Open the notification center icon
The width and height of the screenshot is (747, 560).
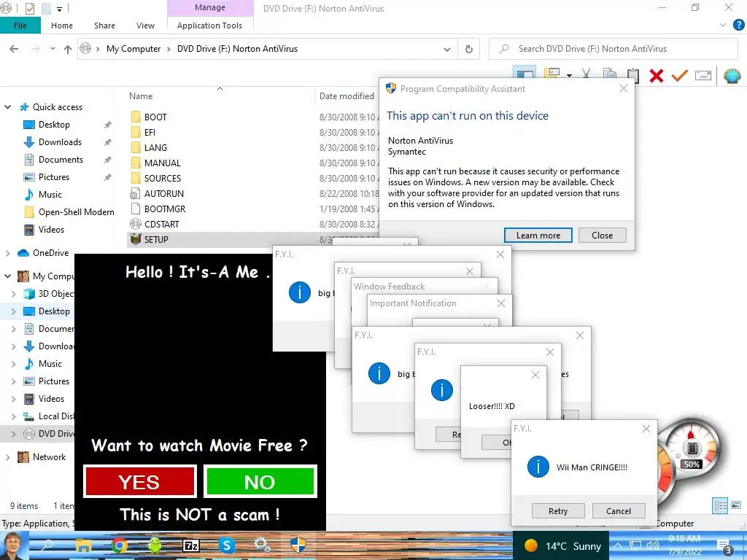point(724,547)
